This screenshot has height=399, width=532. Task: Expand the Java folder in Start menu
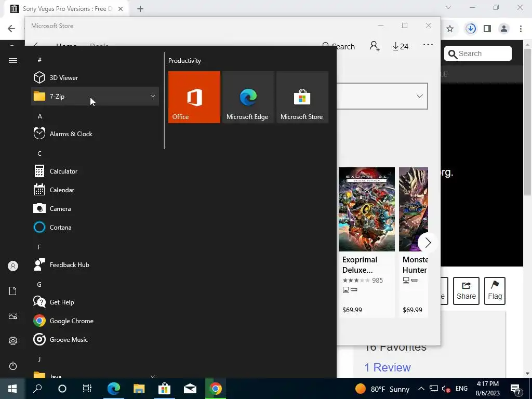[x=95, y=375]
